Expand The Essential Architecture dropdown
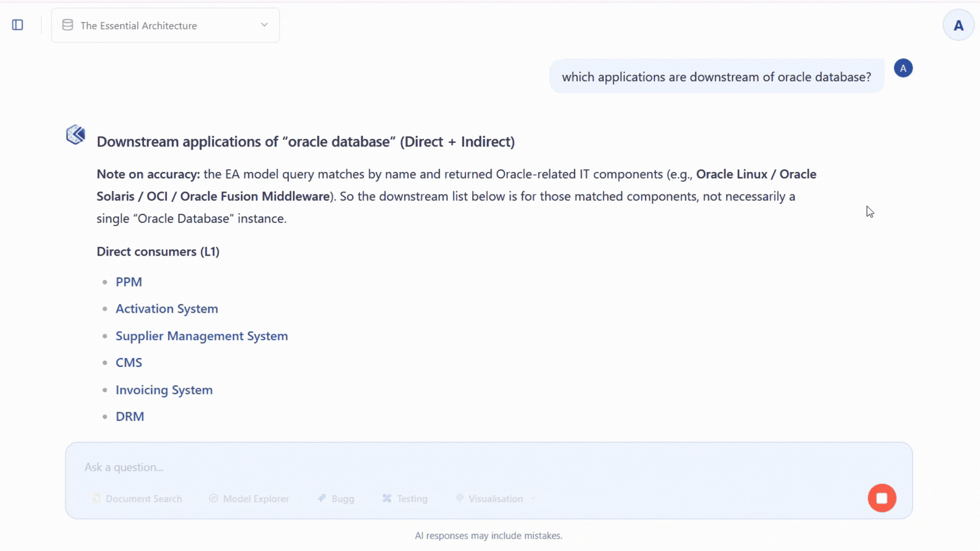The width and height of the screenshot is (980, 551). [165, 25]
